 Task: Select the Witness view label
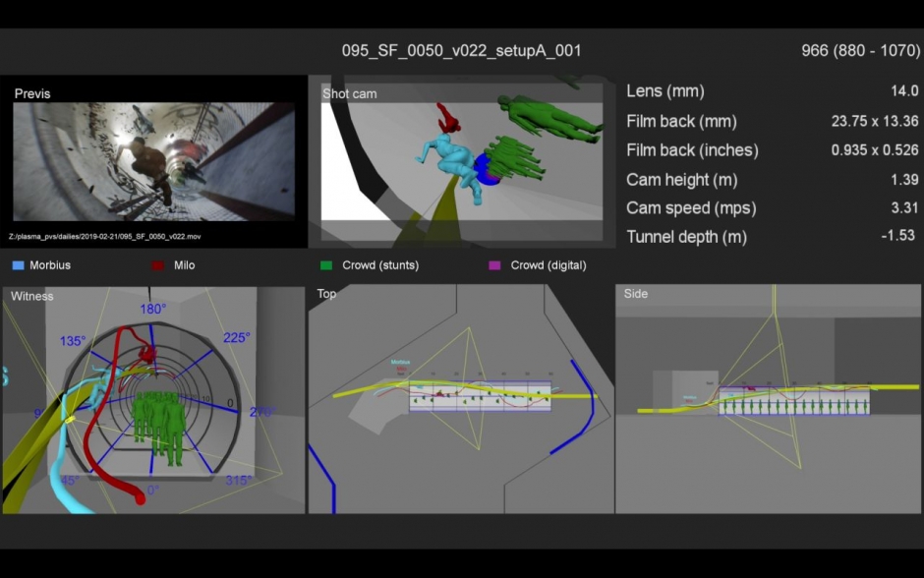32,296
